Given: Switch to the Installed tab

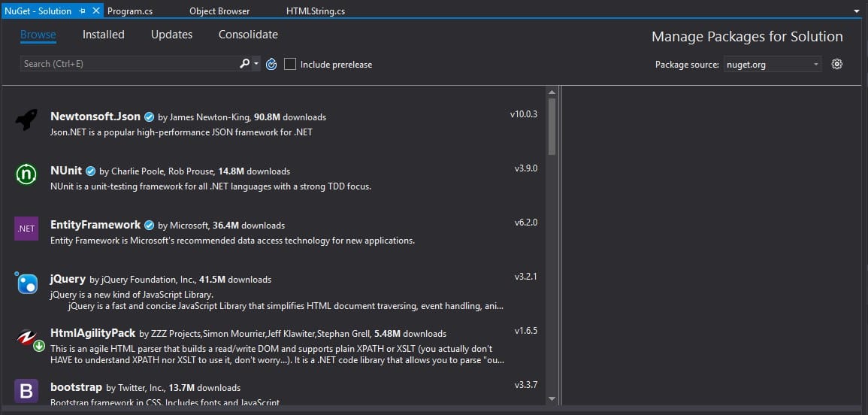Looking at the screenshot, I should (104, 35).
